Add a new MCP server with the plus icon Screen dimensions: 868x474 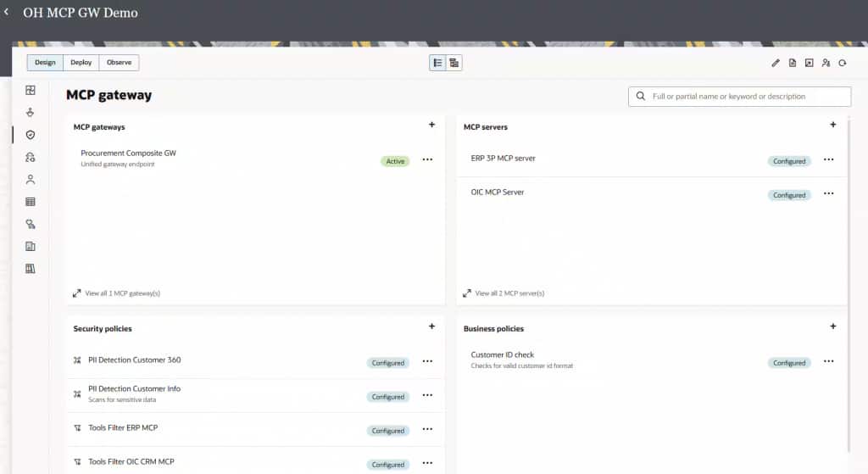(x=833, y=125)
